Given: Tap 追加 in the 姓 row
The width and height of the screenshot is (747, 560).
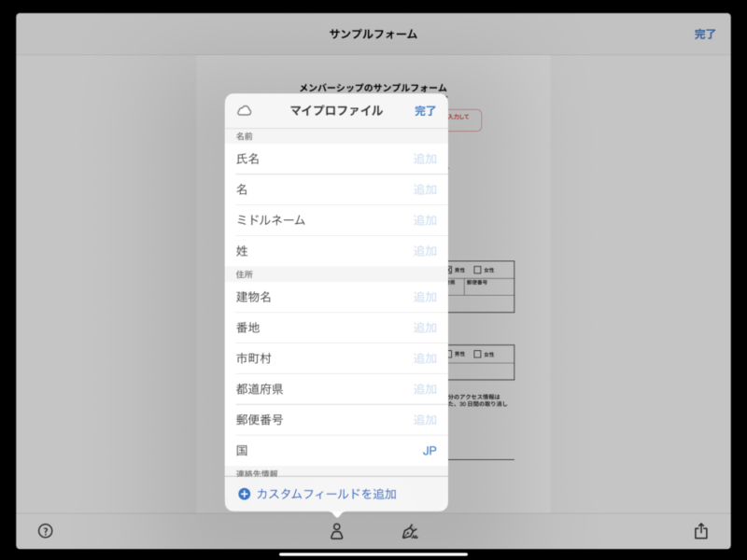Looking at the screenshot, I should [425, 251].
